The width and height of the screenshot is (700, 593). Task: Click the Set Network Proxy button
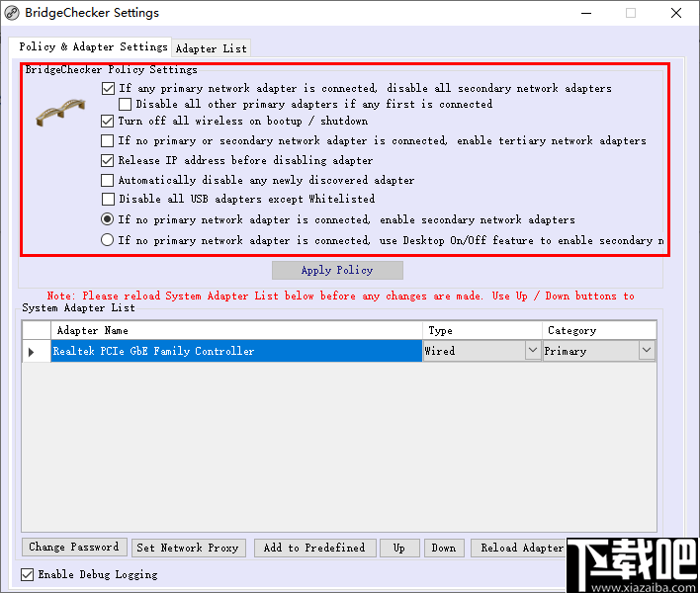[189, 548]
